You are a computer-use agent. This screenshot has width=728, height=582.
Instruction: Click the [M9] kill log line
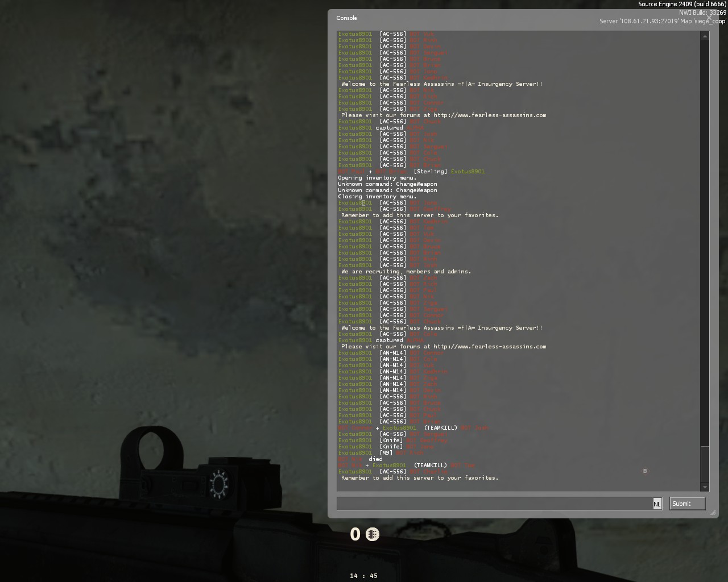point(381,453)
